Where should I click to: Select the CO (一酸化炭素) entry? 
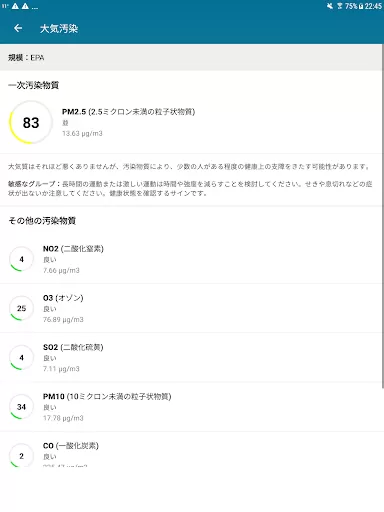[x=191, y=449]
